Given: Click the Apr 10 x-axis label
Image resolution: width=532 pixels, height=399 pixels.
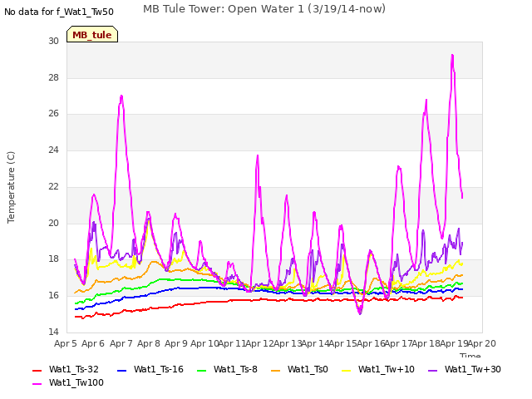Looking at the screenshot, I should (x=204, y=343).
